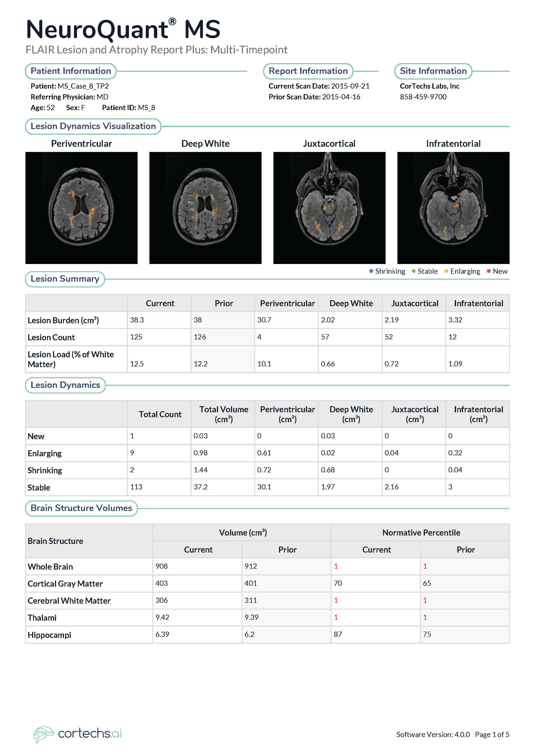Click current Lesion Load value 12.5
This screenshot has width=535, height=756.
(x=137, y=364)
